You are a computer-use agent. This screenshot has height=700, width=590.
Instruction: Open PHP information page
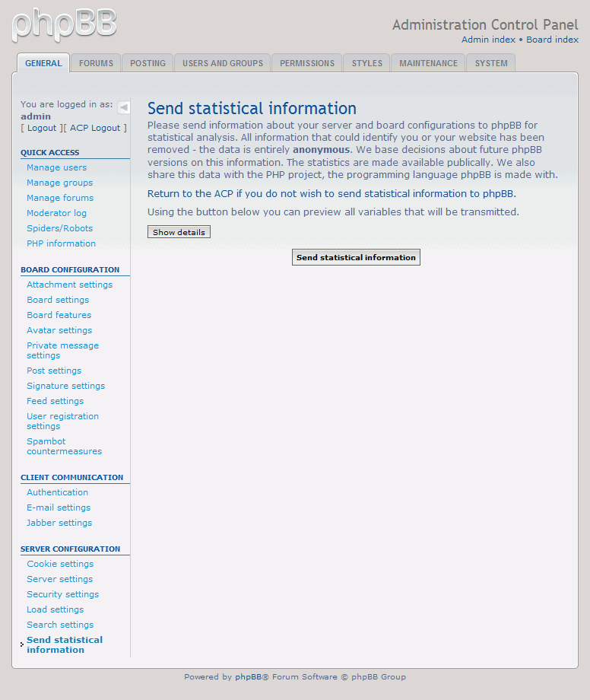(x=61, y=243)
